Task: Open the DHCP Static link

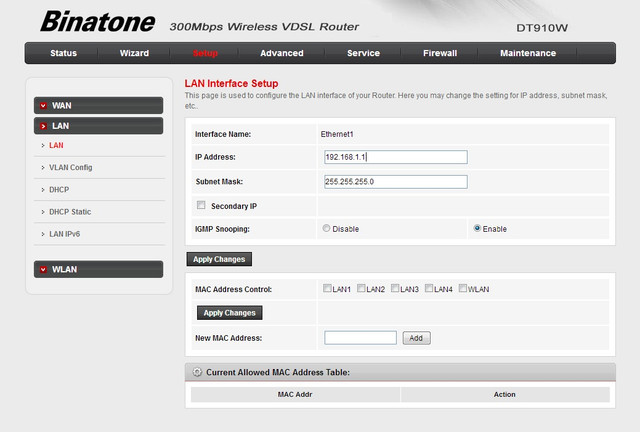Action: click(70, 212)
